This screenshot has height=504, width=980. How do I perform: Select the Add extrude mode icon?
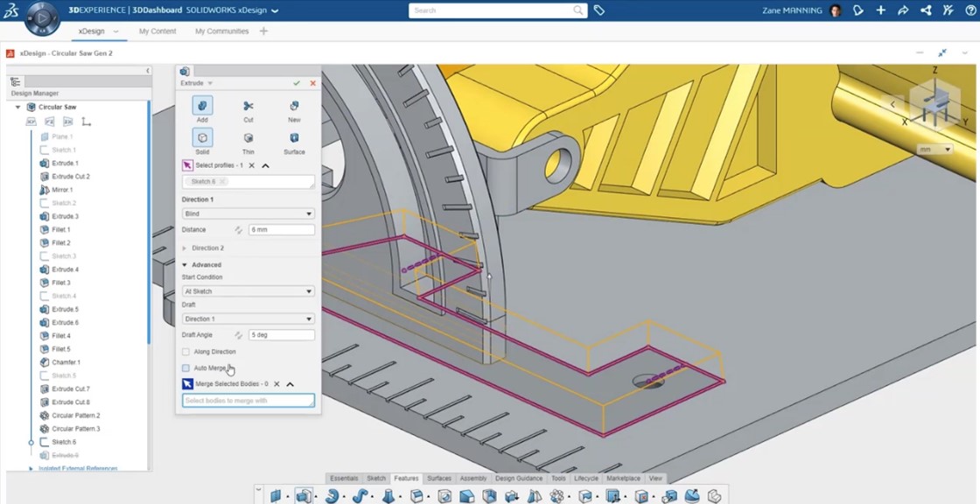click(x=202, y=107)
